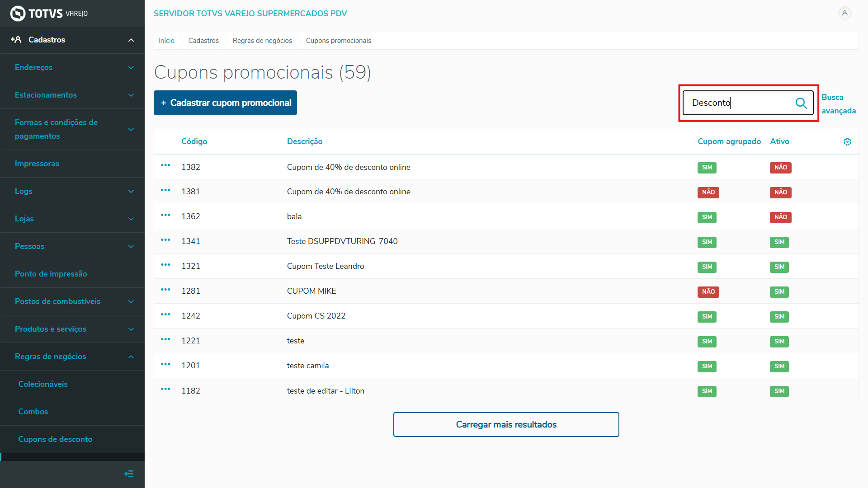Click Ativo NÃO badge for coupon 1362
The height and width of the screenshot is (488, 868).
pyautogui.click(x=780, y=217)
